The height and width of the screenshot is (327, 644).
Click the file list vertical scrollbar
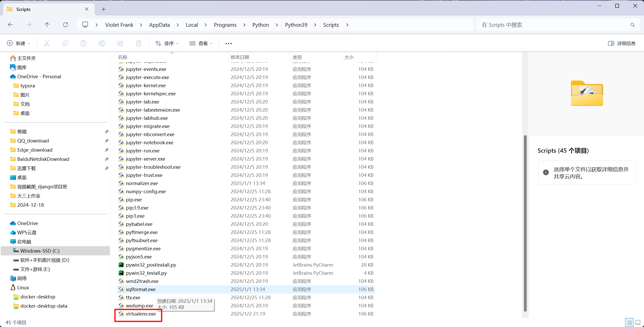525,223
